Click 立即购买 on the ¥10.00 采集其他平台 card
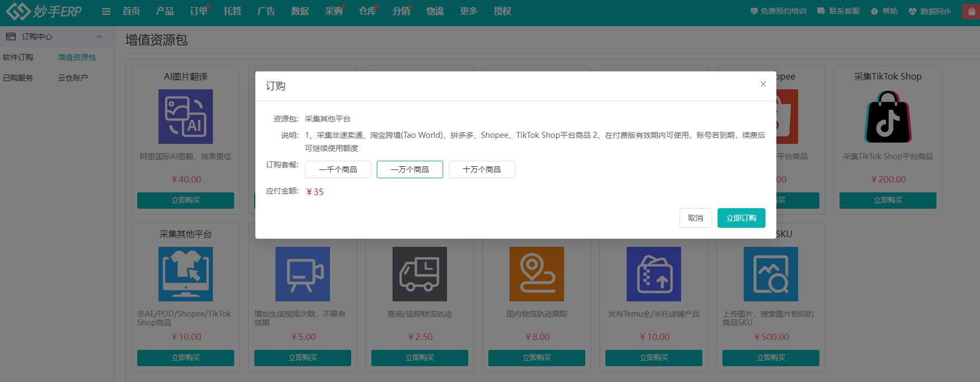The image size is (980, 382). click(186, 358)
